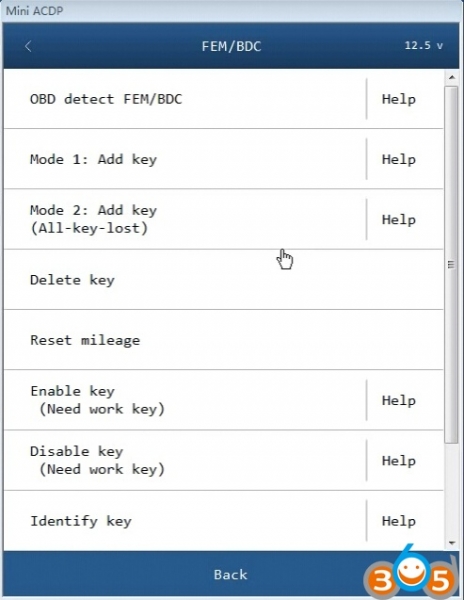Click the scrollbar down arrow
Viewport: 464px width, 600px height.
452,543
